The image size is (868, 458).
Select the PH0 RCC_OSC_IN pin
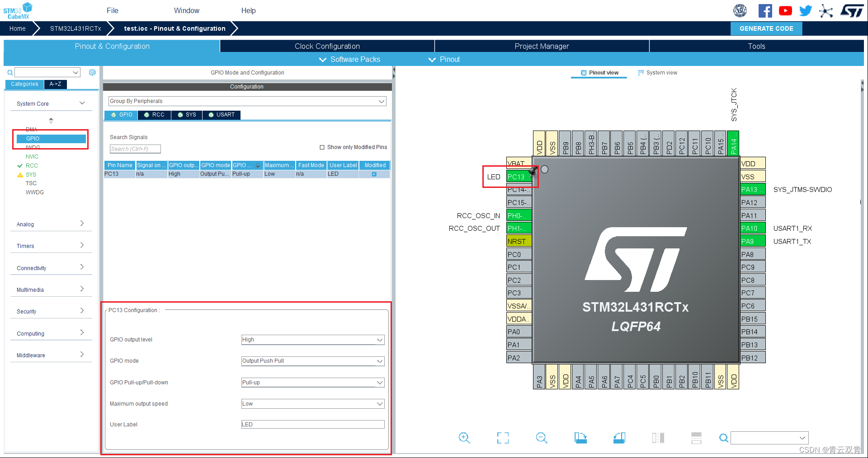click(x=519, y=215)
